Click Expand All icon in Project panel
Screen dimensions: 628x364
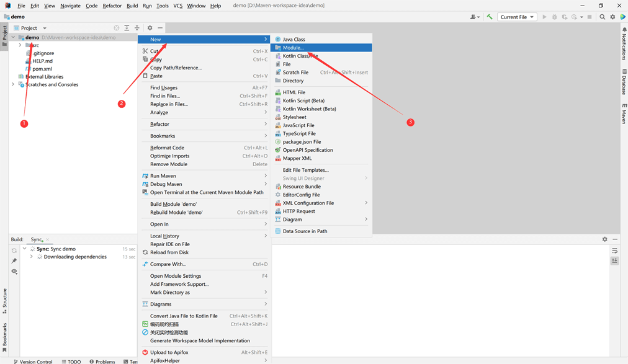[x=127, y=28]
